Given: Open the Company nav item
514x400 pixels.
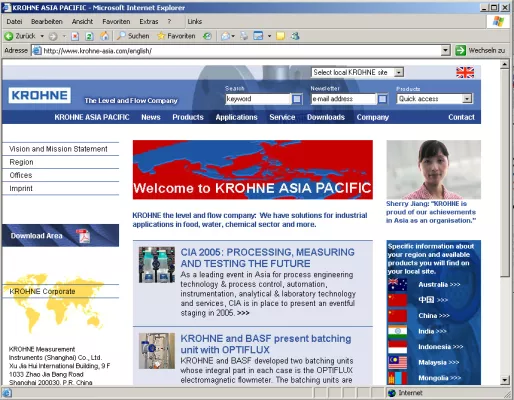Looking at the screenshot, I should (x=373, y=117).
